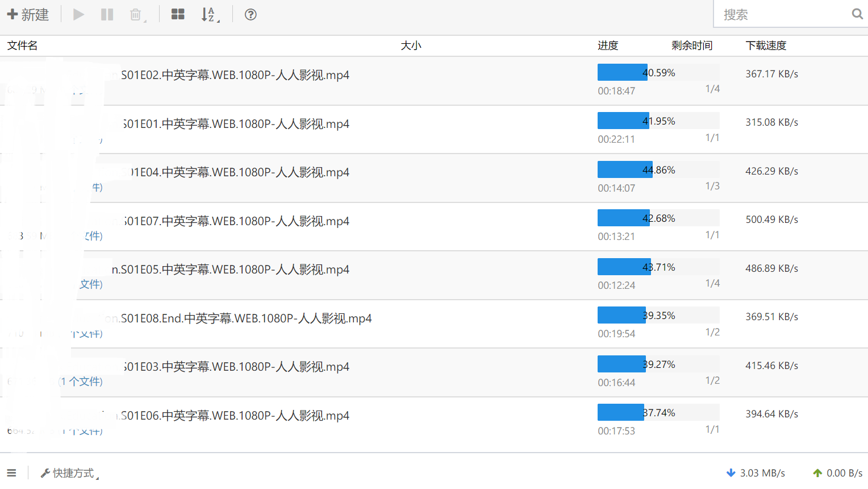Sort by 大小 column header
The width and height of the screenshot is (868, 489).
click(411, 45)
